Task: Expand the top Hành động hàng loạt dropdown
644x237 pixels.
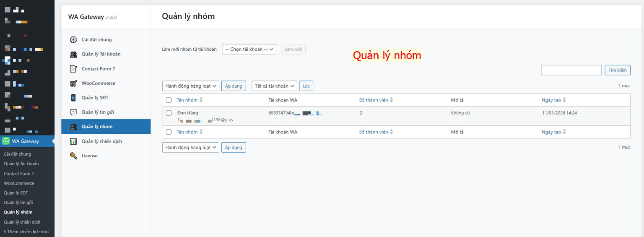Action: pos(190,86)
